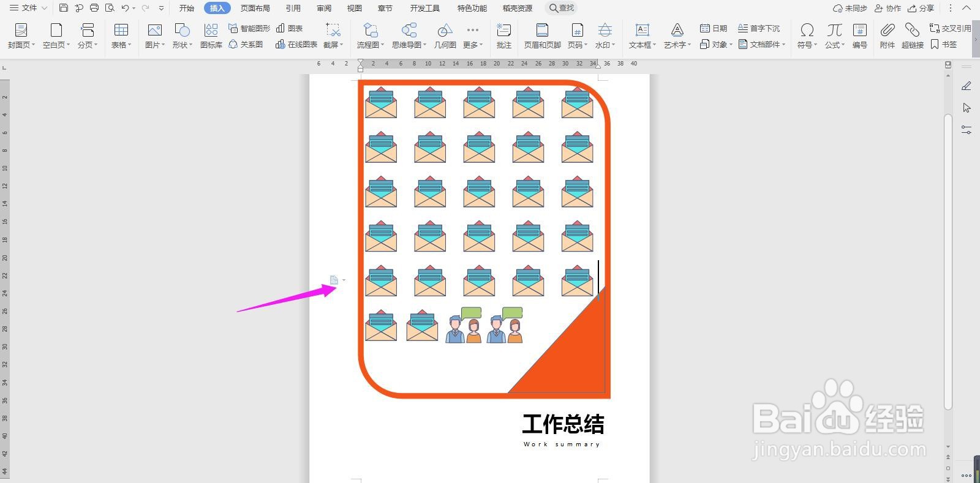Click the redo arrow icon
The width and height of the screenshot is (980, 483).
(145, 8)
